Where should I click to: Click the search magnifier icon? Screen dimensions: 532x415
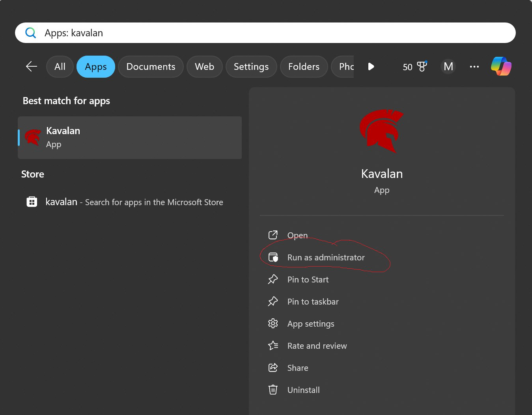click(30, 33)
